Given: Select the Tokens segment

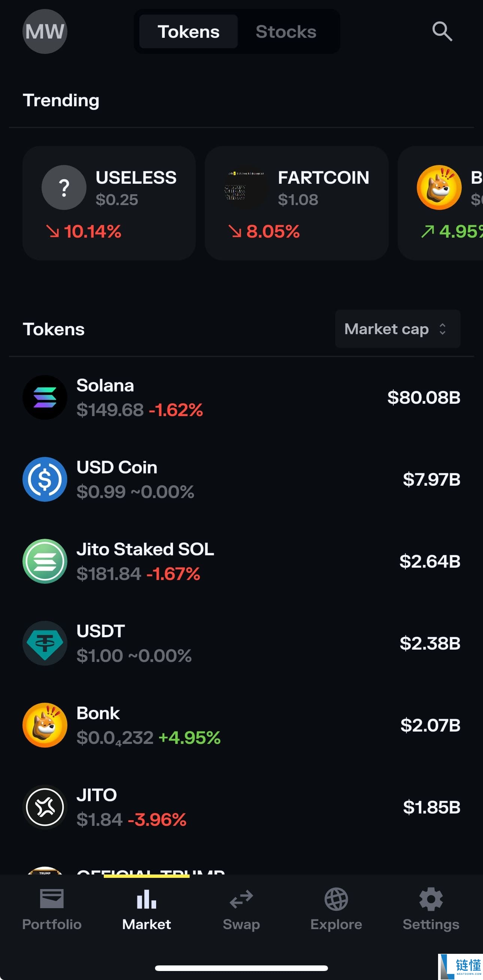Looking at the screenshot, I should pyautogui.click(x=188, y=31).
